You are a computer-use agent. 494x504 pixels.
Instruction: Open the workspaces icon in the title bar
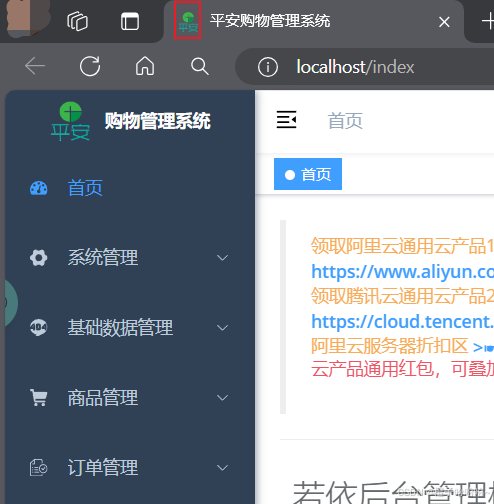77,21
